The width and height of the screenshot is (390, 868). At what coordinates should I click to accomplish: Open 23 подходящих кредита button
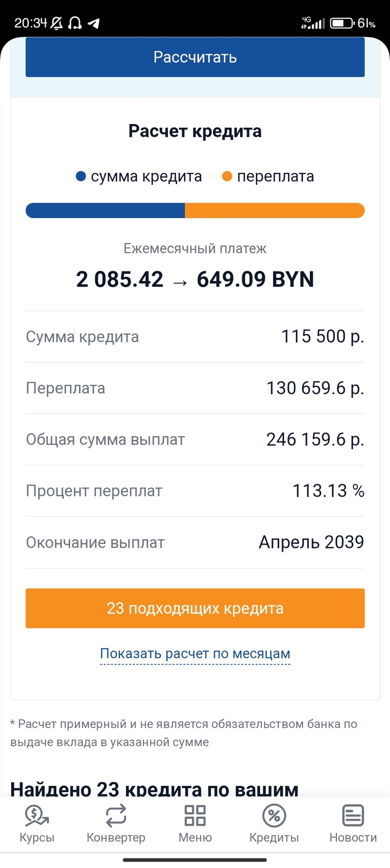pos(195,608)
